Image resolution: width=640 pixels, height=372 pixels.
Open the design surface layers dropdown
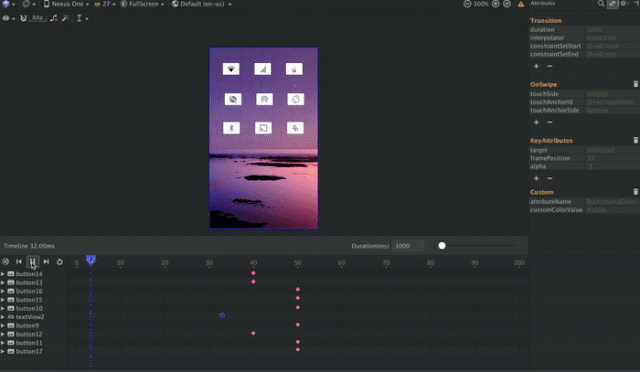click(x=8, y=4)
